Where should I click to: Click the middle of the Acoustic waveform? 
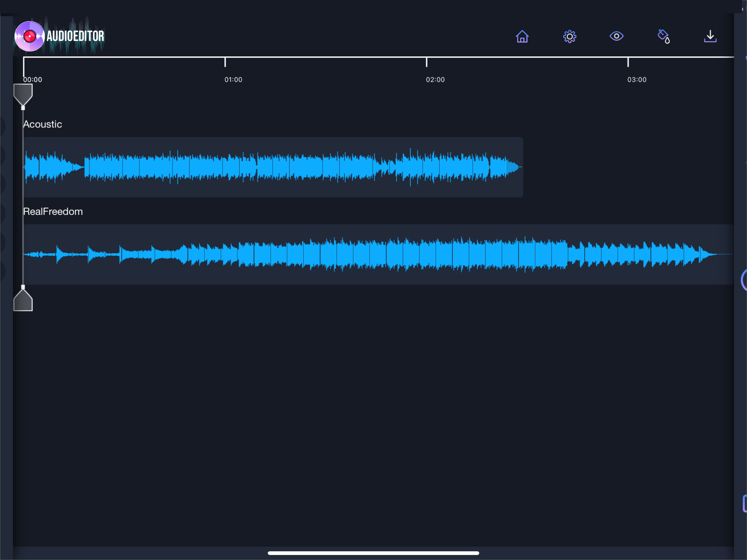(273, 167)
